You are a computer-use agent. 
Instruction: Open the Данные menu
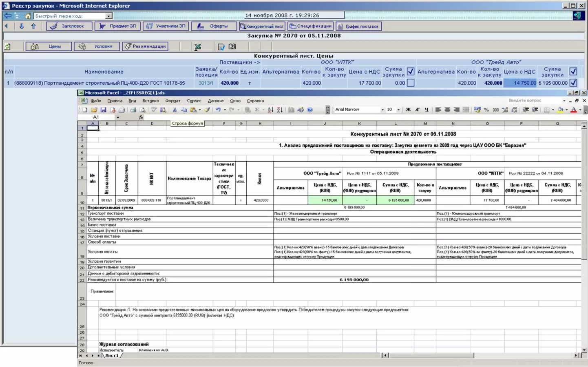pyautogui.click(x=216, y=101)
